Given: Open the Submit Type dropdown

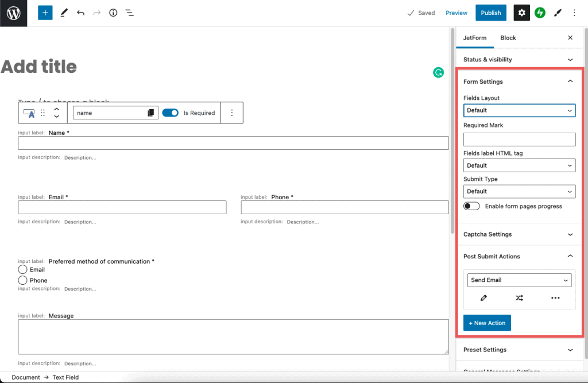Looking at the screenshot, I should (x=519, y=191).
